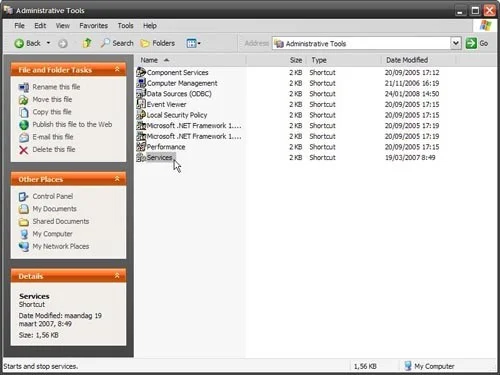Select the Event Viewer name
Screen dimensions: 500x375
pyautogui.click(x=166, y=105)
